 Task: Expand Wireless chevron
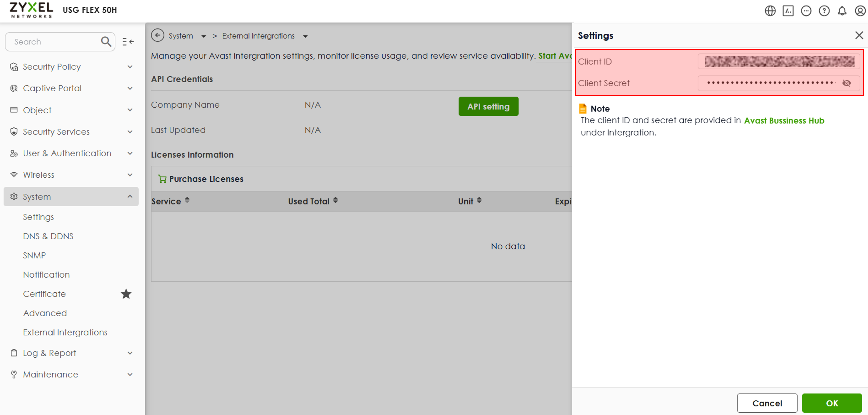[130, 175]
